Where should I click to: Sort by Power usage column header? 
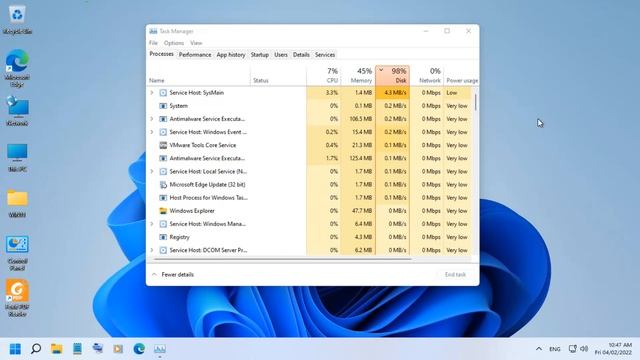click(461, 76)
